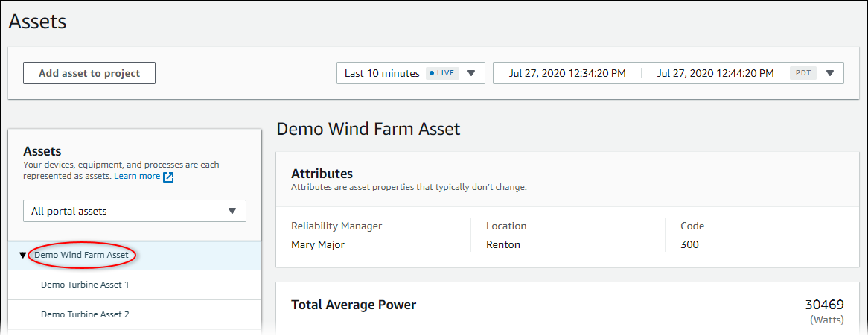Click the Add asset to project button
The image size is (868, 336).
point(89,73)
